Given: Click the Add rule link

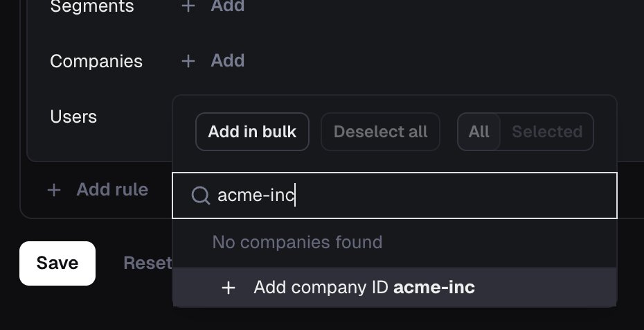Looking at the screenshot, I should point(112,190).
